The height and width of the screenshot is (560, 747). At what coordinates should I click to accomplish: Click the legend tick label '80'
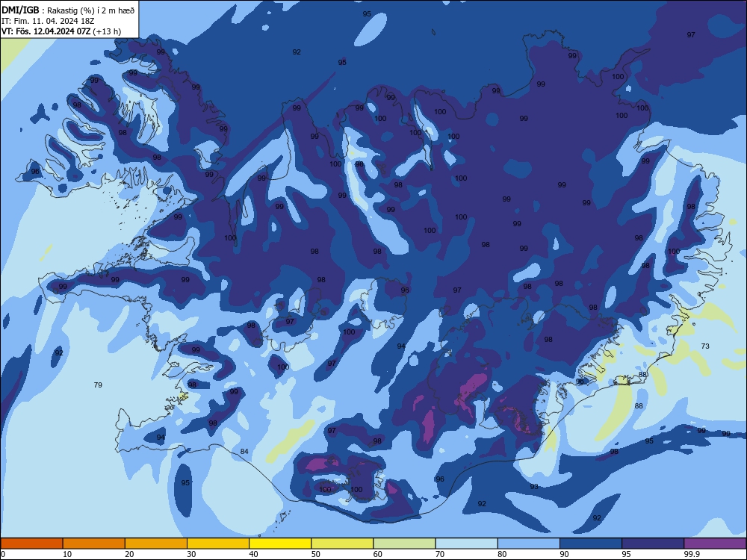502,554
